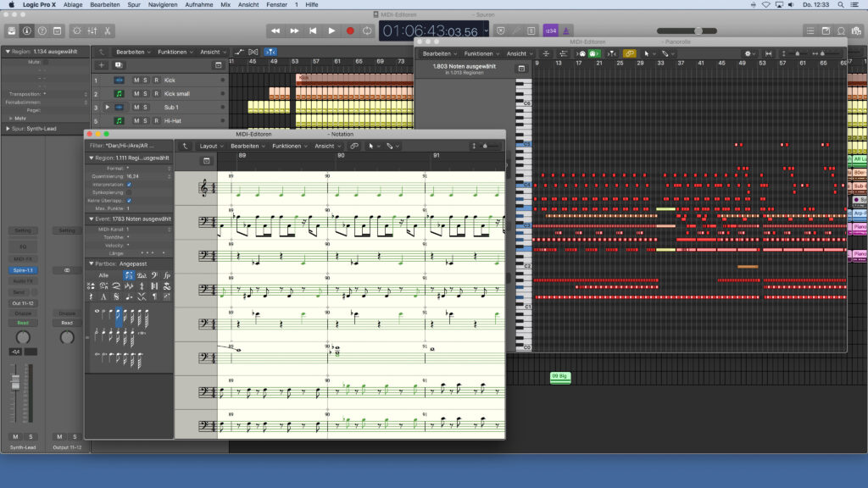This screenshot has width=868, height=488.
Task: Toggle the automation view button in tracks area
Action: point(239,52)
